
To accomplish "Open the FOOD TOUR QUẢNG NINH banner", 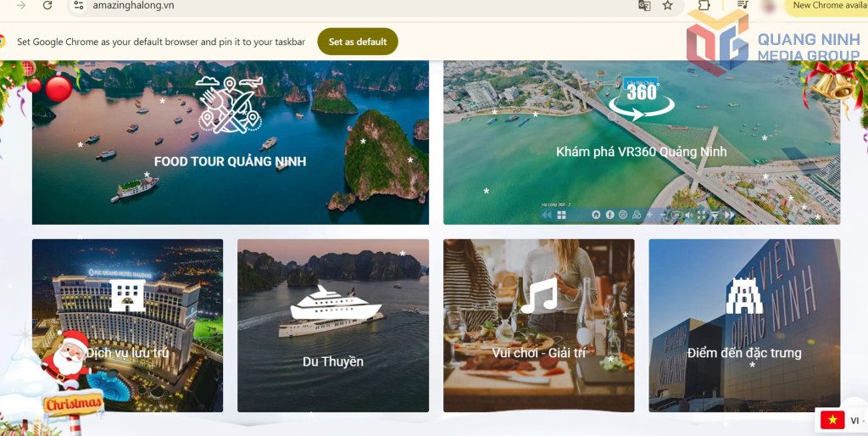I will click(x=230, y=143).
